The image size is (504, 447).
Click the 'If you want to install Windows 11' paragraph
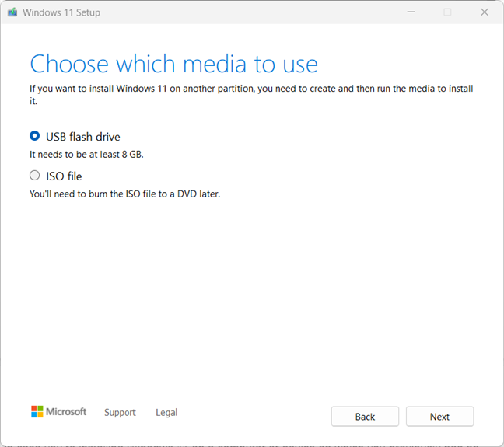(251, 95)
